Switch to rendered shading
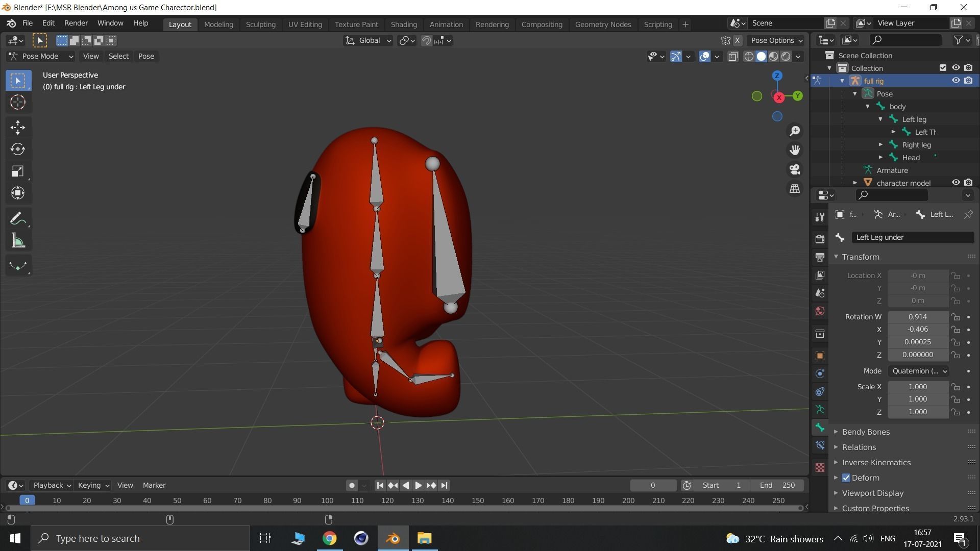The width and height of the screenshot is (980, 551). [786, 56]
